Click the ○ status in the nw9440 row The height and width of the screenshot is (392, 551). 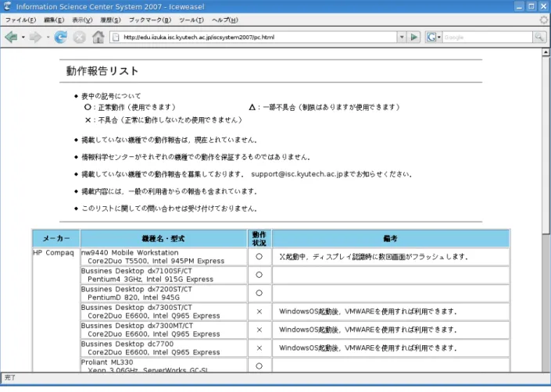(x=259, y=257)
